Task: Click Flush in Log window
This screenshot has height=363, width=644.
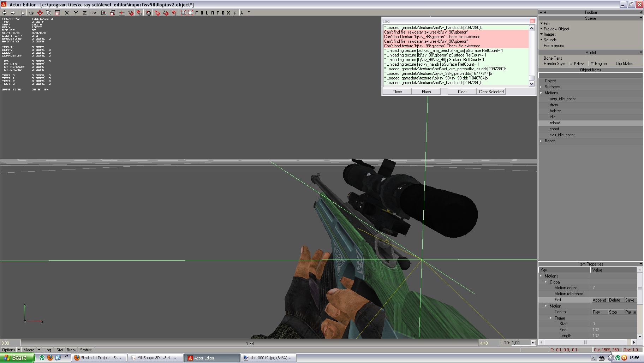Action: (426, 92)
